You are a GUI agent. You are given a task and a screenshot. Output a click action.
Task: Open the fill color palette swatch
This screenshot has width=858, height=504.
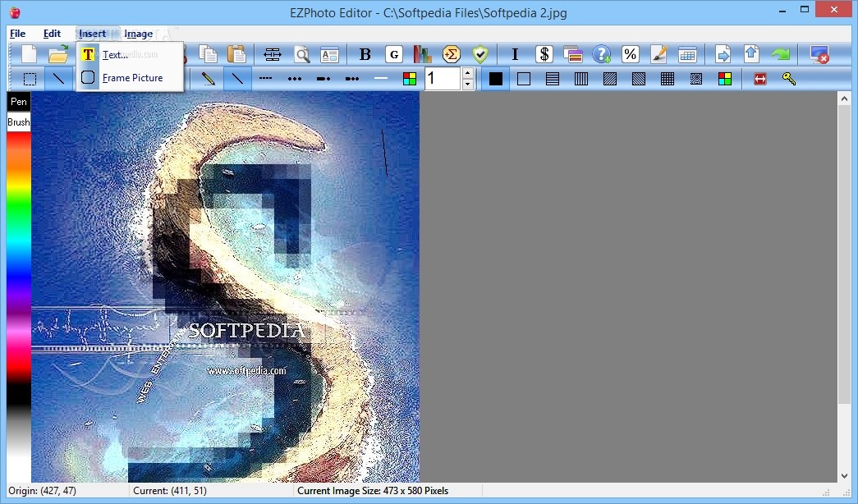(724, 79)
